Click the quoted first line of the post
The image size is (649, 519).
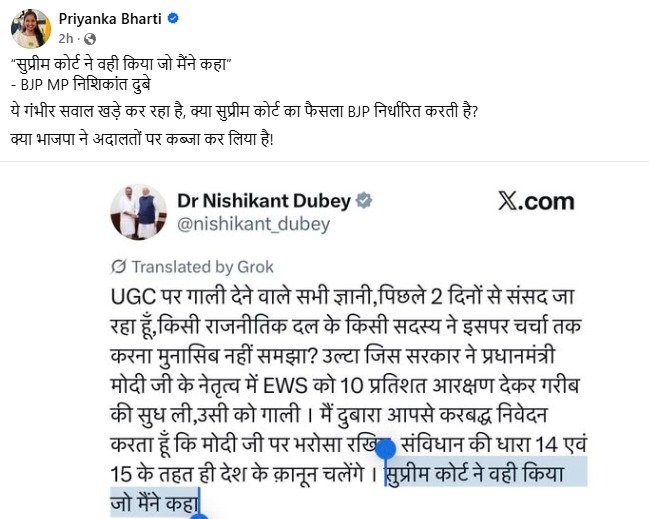(120, 64)
